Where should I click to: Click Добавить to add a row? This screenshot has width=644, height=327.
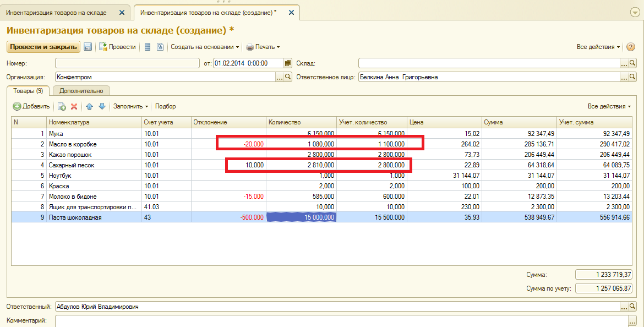pyautogui.click(x=31, y=106)
